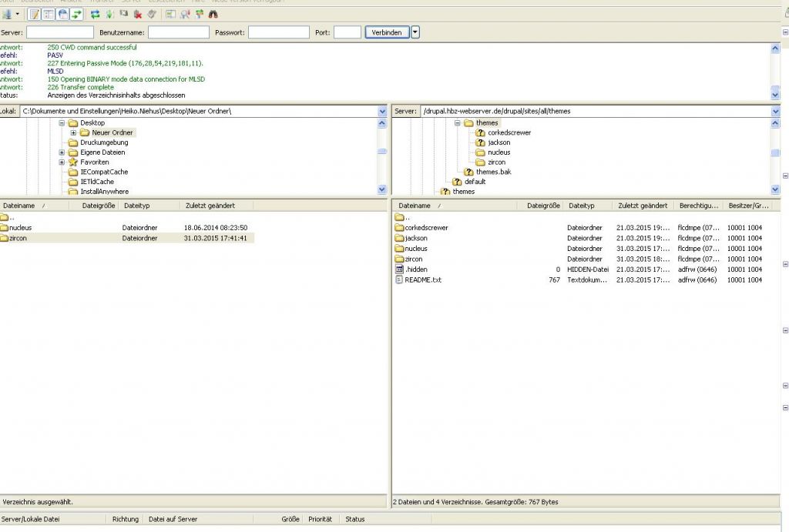Click the synchronized browsing icon

199,14
